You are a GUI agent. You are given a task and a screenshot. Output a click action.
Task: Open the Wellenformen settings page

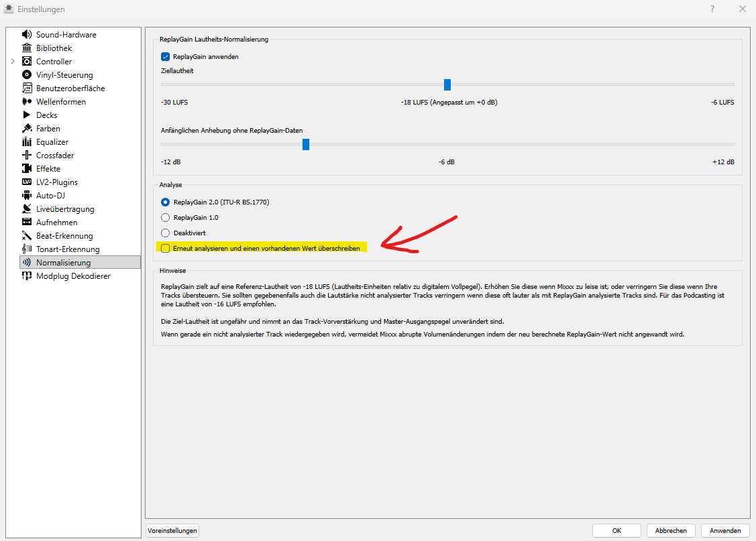(60, 102)
